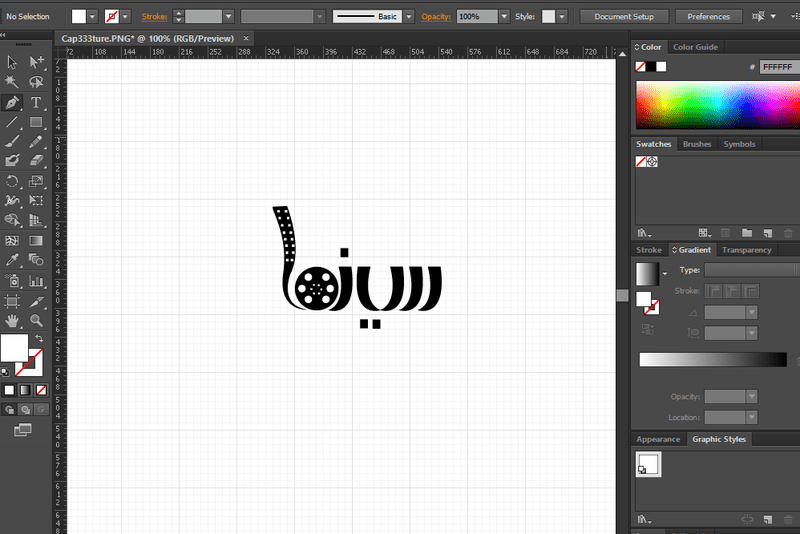Open the Basic brush definition dropdown
The height and width of the screenshot is (534, 800).
pos(407,17)
